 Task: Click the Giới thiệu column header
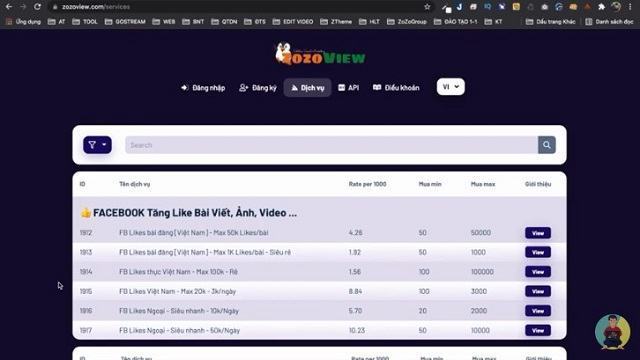[x=538, y=184]
